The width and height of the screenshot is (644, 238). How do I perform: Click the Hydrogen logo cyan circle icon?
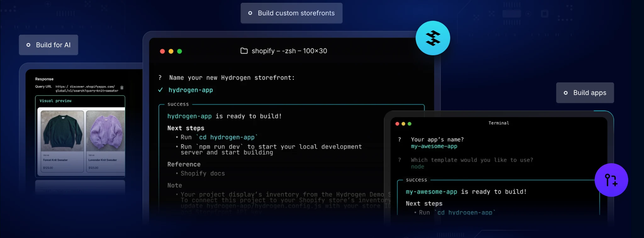433,38
